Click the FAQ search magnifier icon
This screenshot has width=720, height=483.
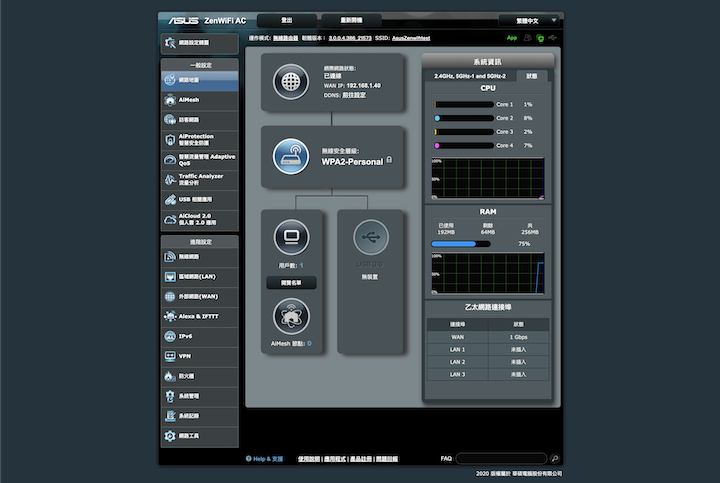coord(555,458)
